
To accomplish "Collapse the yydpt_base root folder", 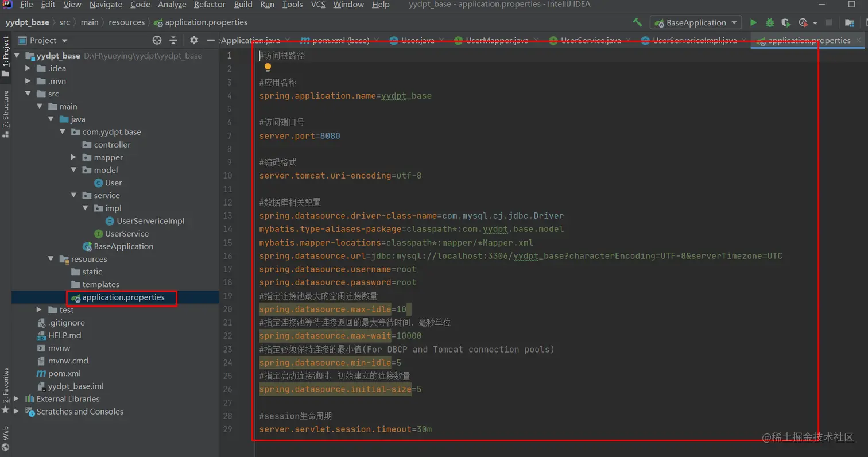I will pos(16,56).
